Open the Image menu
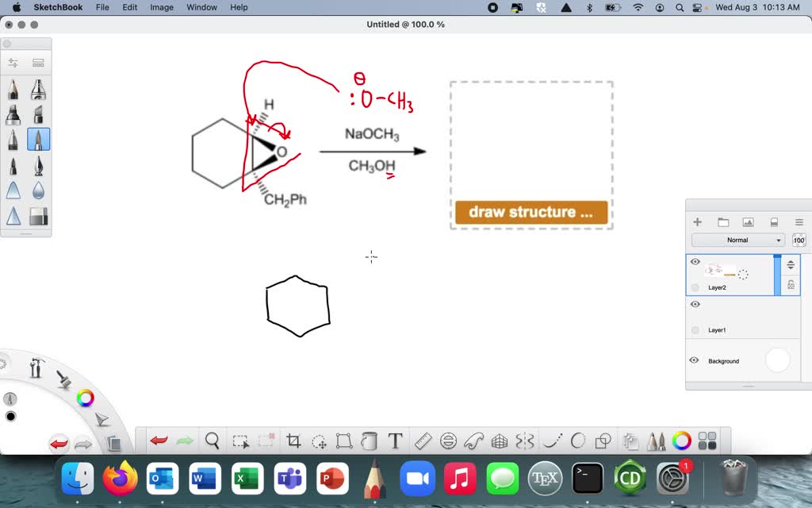This screenshot has width=812, height=508. point(161,7)
